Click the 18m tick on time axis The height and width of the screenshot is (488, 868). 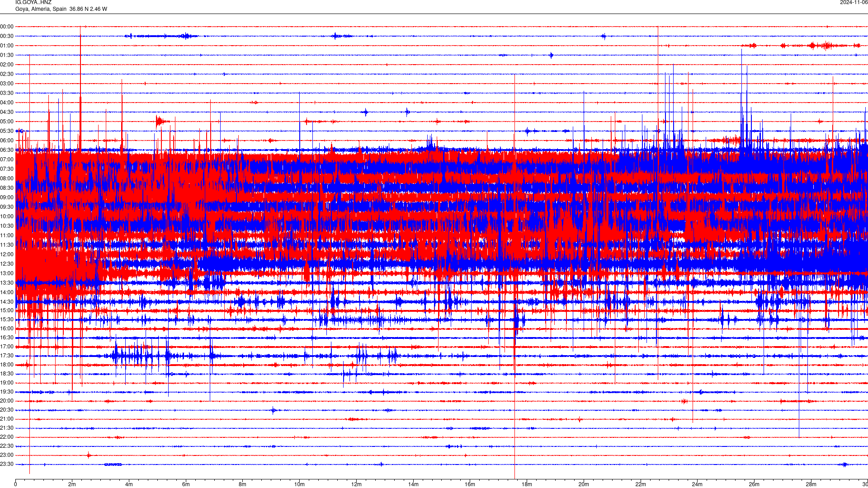(x=527, y=484)
